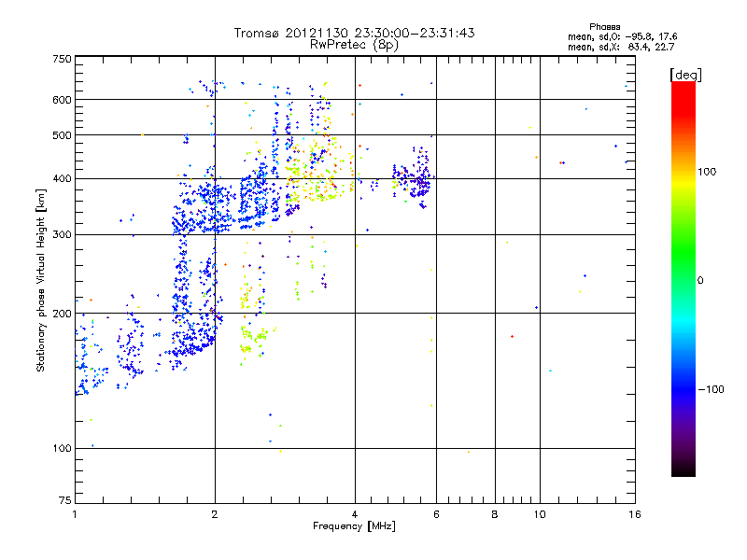The width and height of the screenshot is (747, 560).
Task: Click the x-axis tick label '8'
Action: coord(495,514)
